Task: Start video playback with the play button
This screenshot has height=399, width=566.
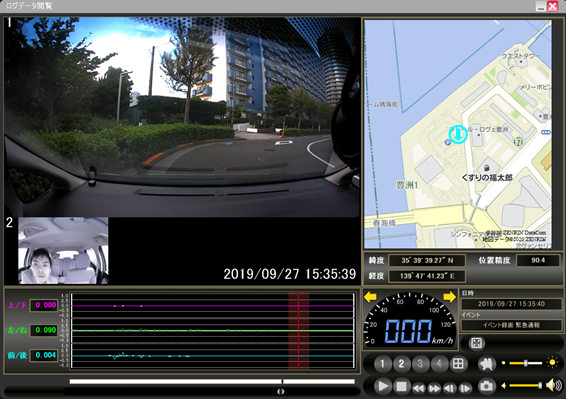Action: point(383,386)
